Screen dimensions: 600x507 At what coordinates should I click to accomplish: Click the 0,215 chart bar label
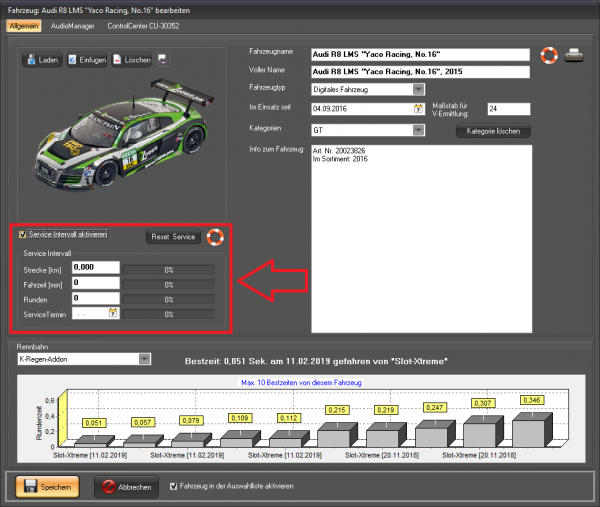[337, 410]
